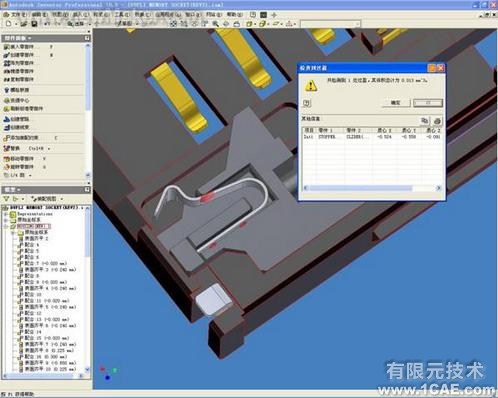Collapse the HOUSING component tree node
Screen dimensions: 498x398
pos(5,226)
